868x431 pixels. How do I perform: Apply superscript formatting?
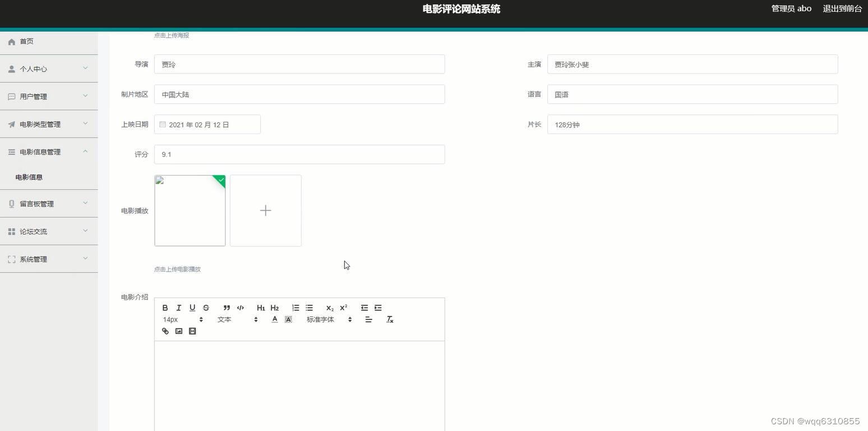pos(344,308)
